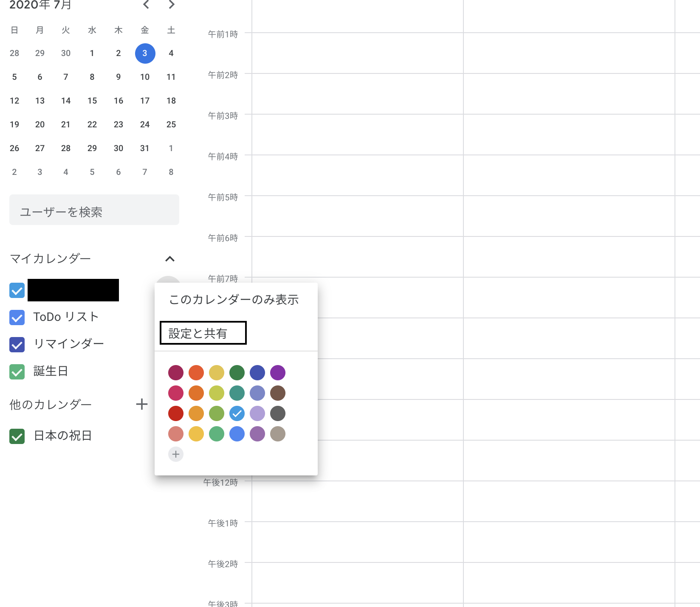Select July 24 in mini calendar

(x=145, y=124)
